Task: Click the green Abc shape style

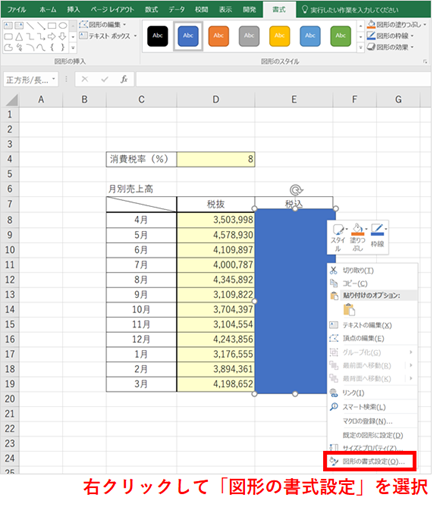Action: [x=340, y=36]
